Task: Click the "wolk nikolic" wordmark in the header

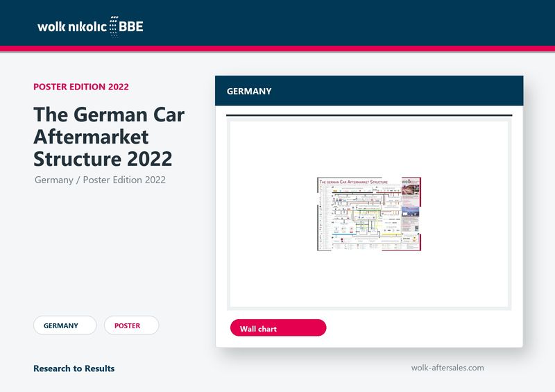Action: [72, 26]
